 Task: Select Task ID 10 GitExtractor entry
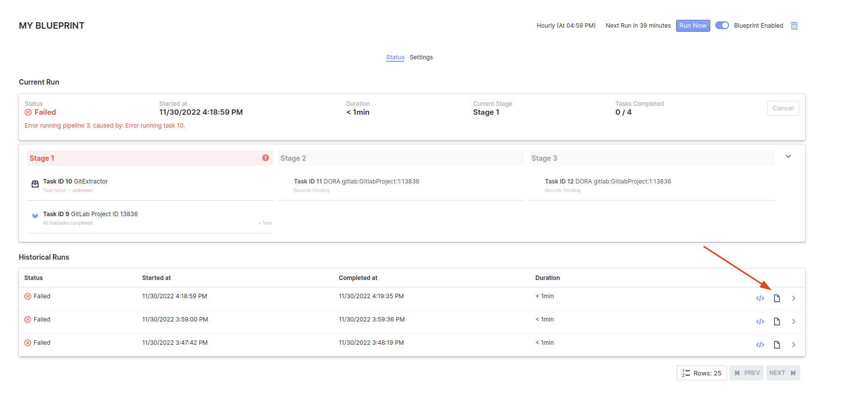(x=75, y=182)
